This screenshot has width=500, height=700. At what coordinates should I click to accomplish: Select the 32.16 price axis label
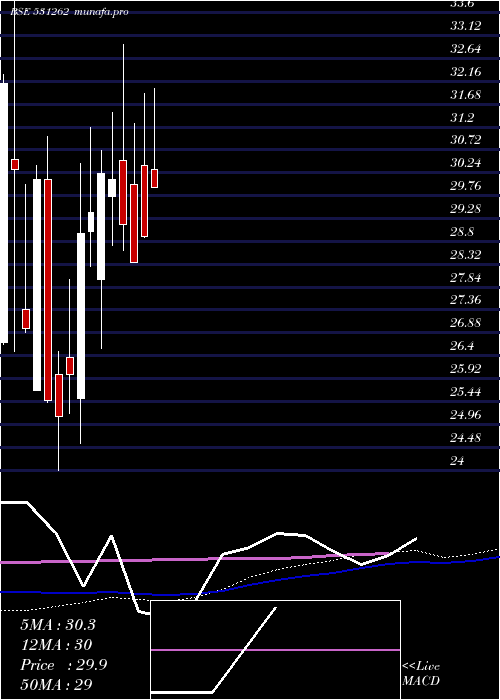click(466, 71)
